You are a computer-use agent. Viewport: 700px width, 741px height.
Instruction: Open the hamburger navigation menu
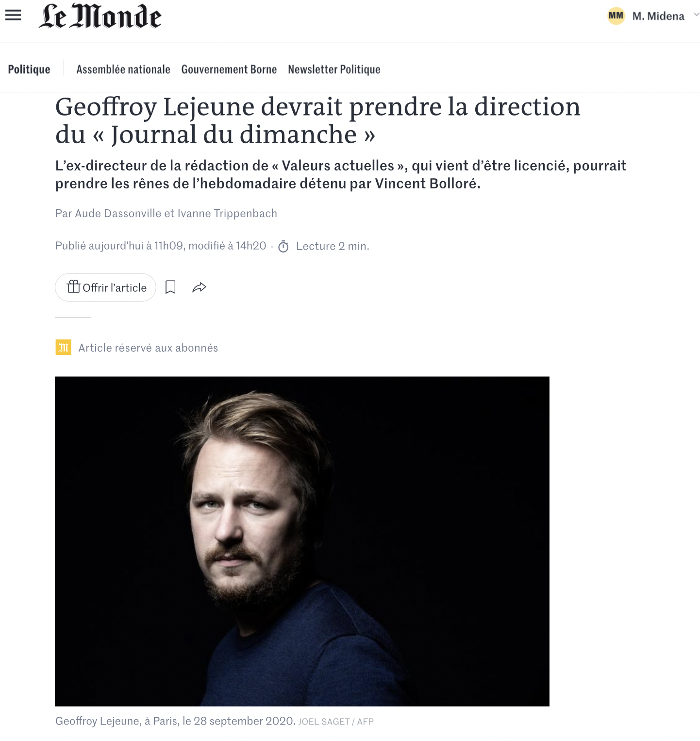point(13,16)
